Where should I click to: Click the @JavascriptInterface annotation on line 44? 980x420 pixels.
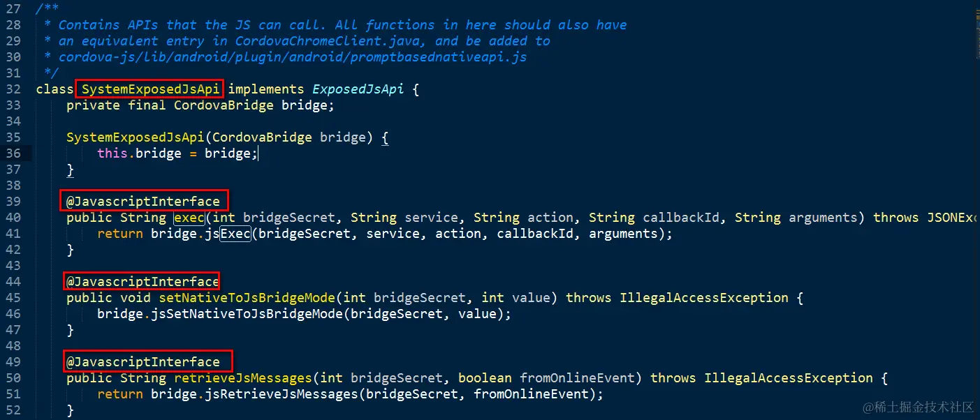[x=142, y=282]
